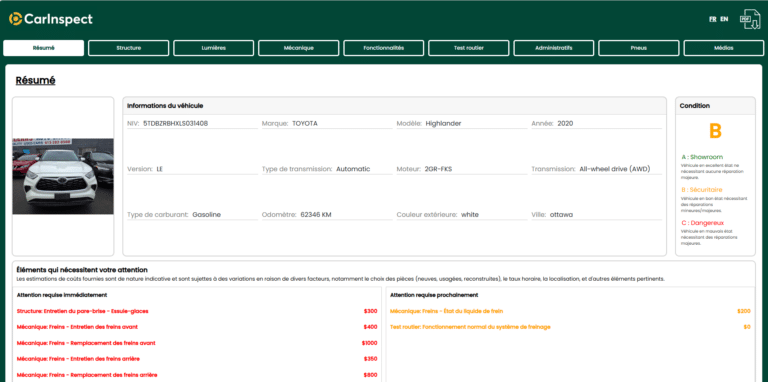Click the Attention requise immédiatement heading
This screenshot has width=768, height=382.
[x=62, y=295]
